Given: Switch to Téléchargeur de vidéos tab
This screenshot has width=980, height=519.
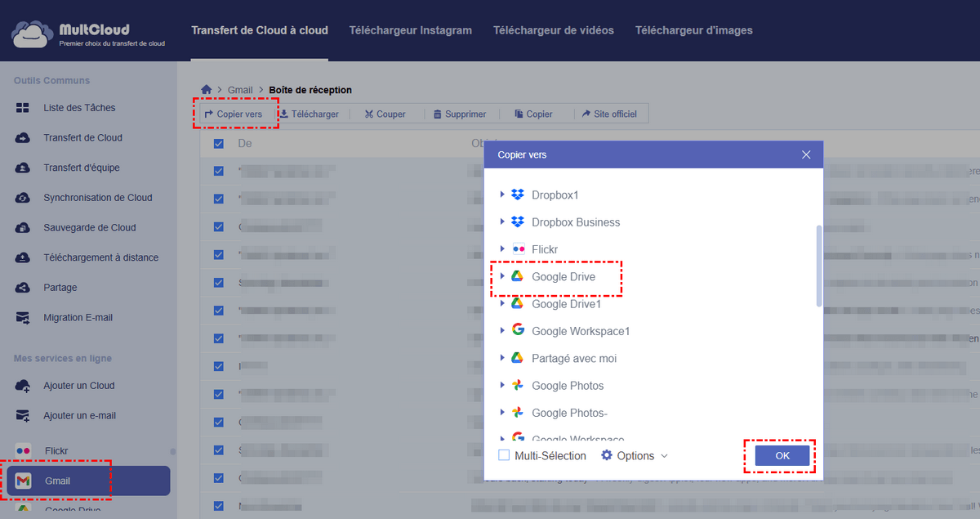Looking at the screenshot, I should click(x=553, y=30).
